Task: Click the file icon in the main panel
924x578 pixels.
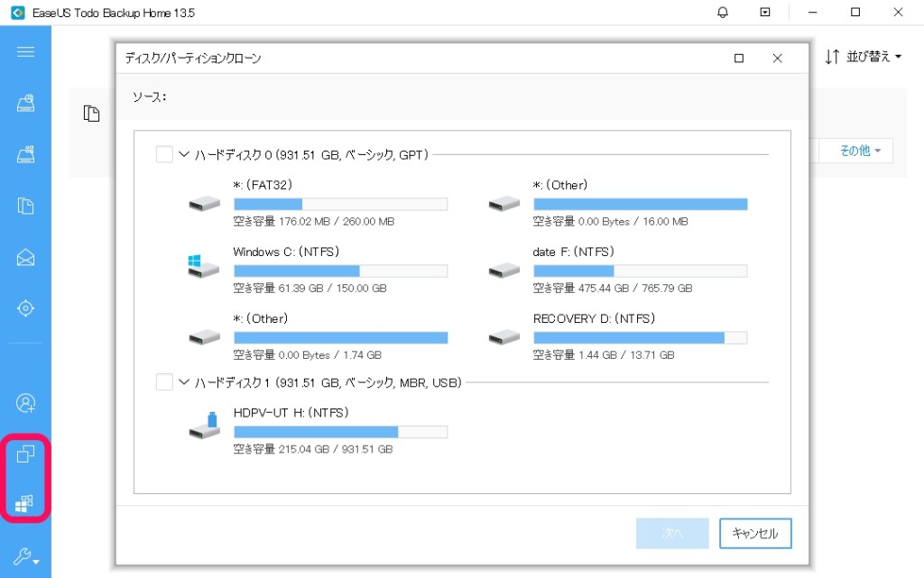Action: point(91,113)
